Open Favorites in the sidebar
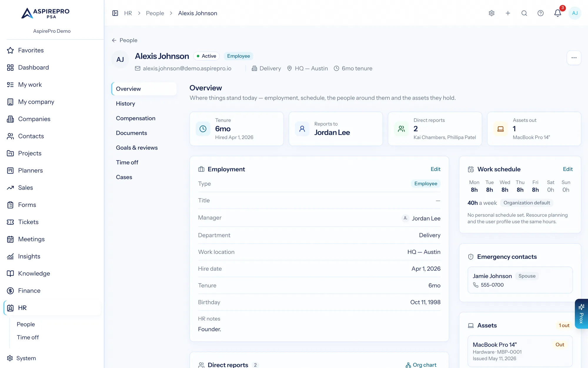 tap(52, 50)
